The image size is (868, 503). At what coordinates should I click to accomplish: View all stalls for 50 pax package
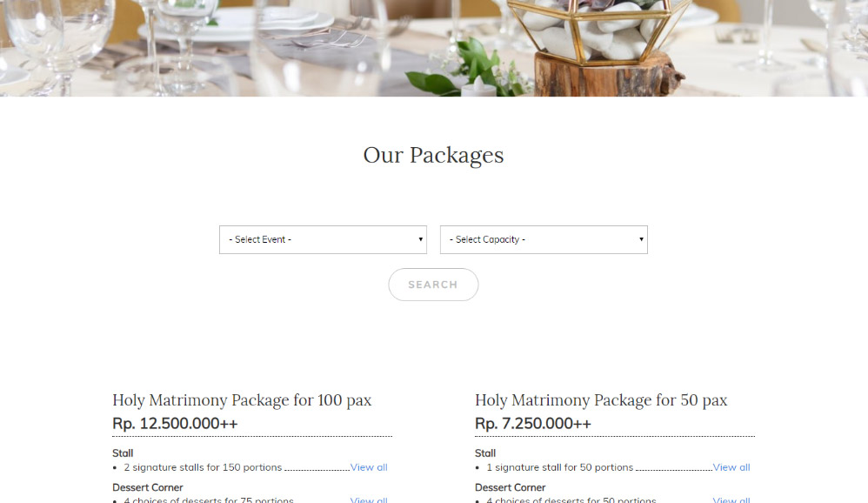pos(731,467)
